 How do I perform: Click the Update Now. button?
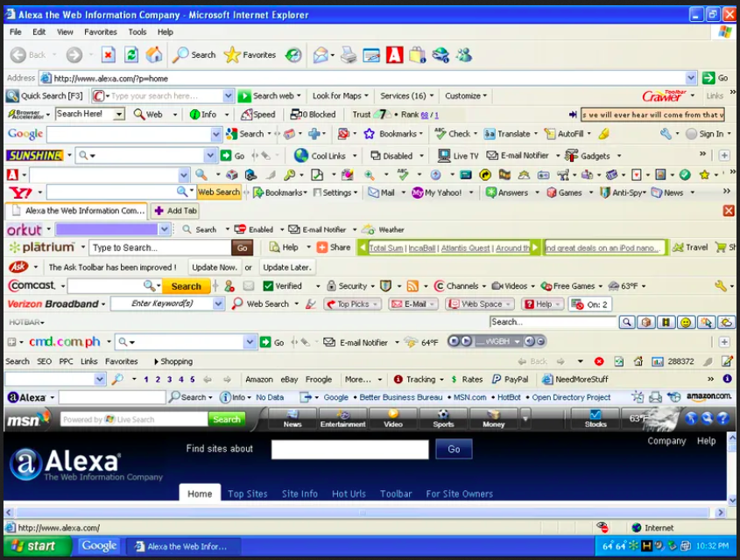coord(215,267)
